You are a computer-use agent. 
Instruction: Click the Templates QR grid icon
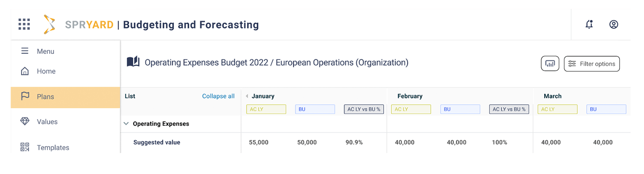[x=25, y=147]
